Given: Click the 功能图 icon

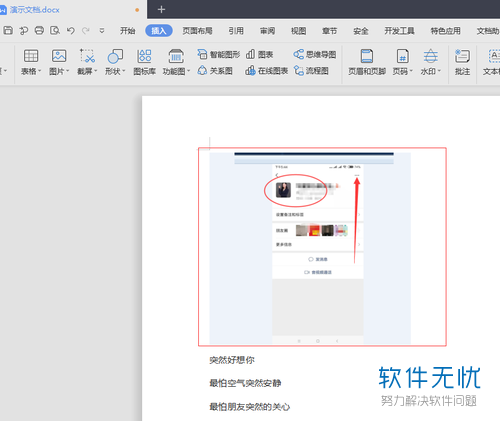Looking at the screenshot, I should tap(176, 56).
